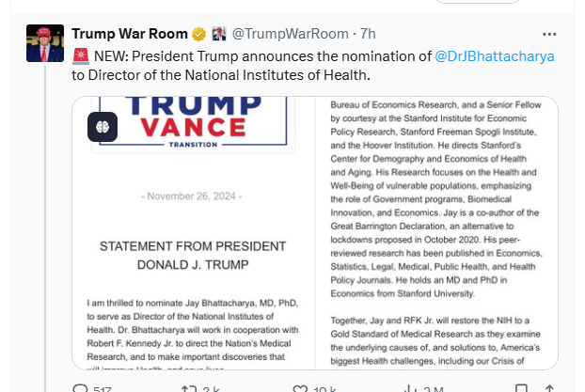Click the Trump War Room display name
Viewport: 585px width, 392px height.
pos(130,35)
